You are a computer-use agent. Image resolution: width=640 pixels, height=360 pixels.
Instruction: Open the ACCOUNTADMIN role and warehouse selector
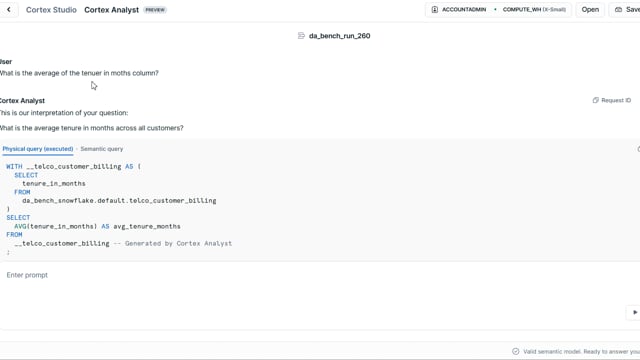(498, 9)
